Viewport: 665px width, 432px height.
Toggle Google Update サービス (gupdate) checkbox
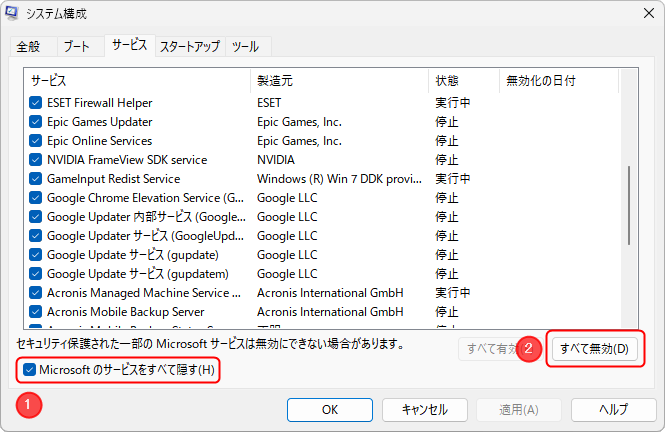click(x=36, y=255)
